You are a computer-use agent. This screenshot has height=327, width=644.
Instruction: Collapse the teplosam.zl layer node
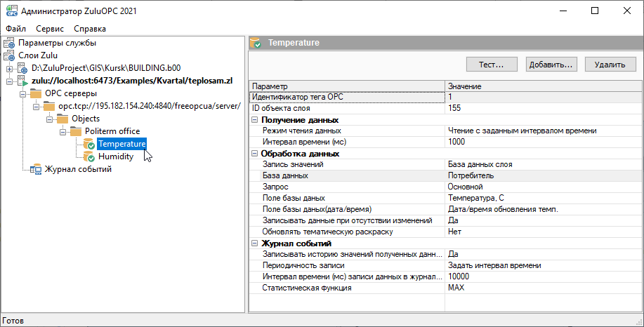[9, 81]
